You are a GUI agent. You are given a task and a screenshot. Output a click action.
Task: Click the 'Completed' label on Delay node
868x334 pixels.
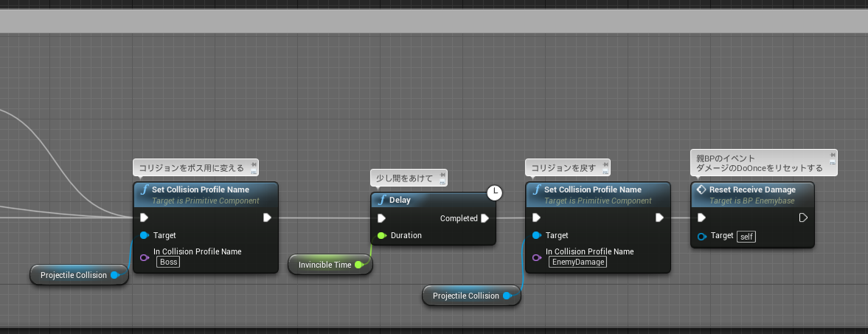point(459,218)
